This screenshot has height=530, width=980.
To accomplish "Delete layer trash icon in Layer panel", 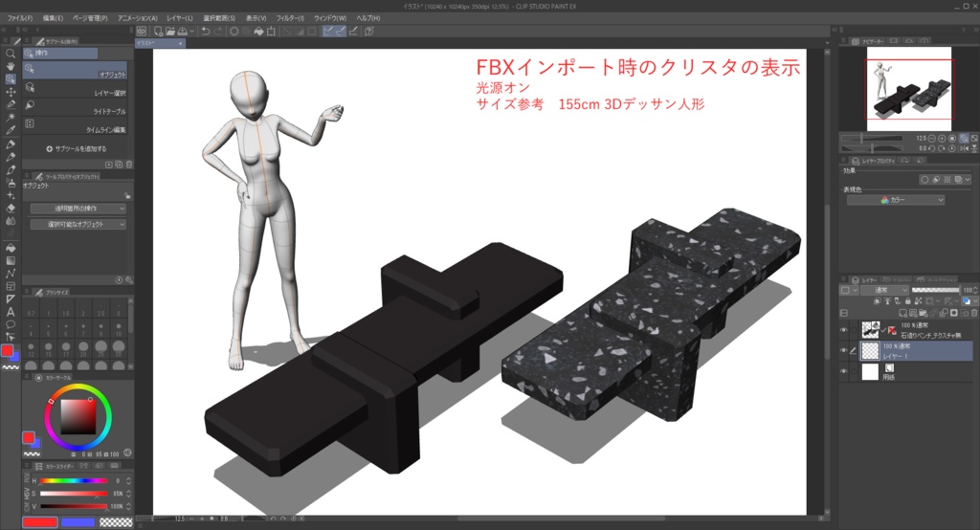I will [x=973, y=313].
